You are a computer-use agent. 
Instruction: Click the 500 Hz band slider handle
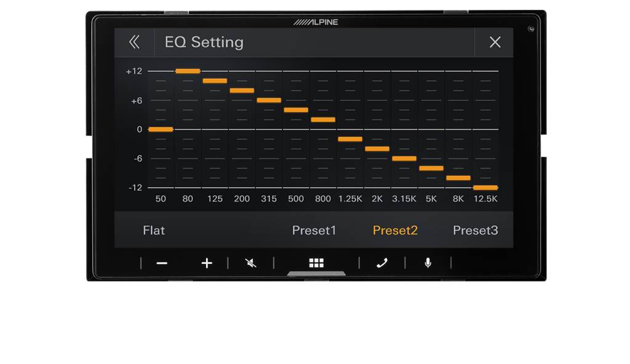pos(296,109)
